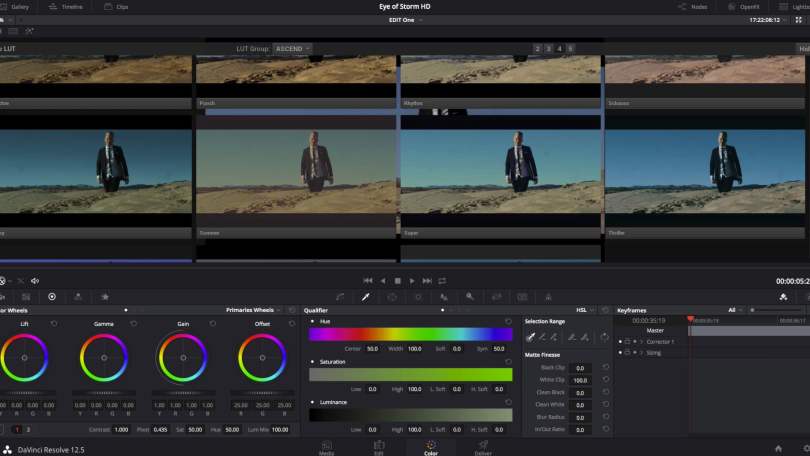Click the Hue range color bar
This screenshot has width=810, height=456.
point(411,335)
